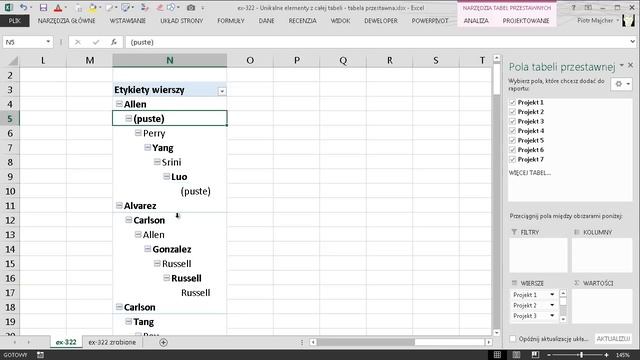This screenshot has height=360, width=640.
Task: Close the Pola tabeli przestawnej pane
Action: click(631, 65)
